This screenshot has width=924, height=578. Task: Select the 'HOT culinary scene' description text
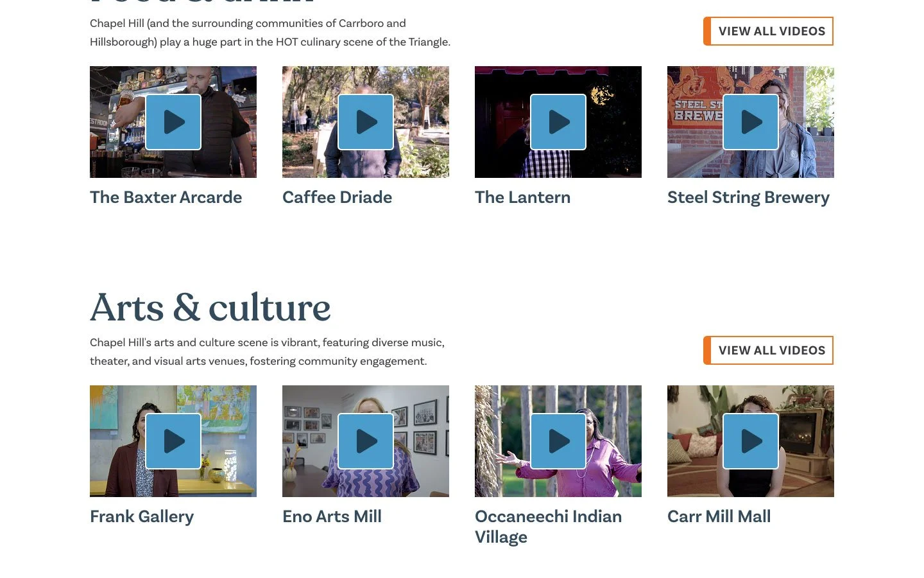click(270, 33)
